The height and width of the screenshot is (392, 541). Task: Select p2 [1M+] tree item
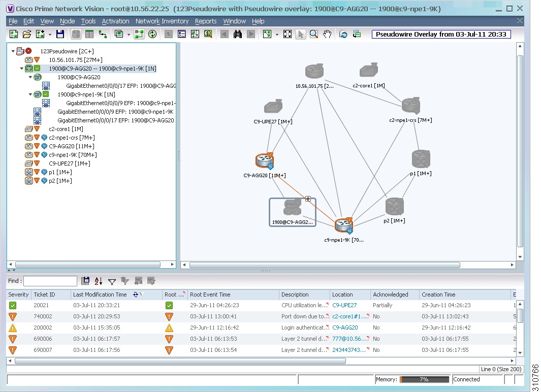60,181
